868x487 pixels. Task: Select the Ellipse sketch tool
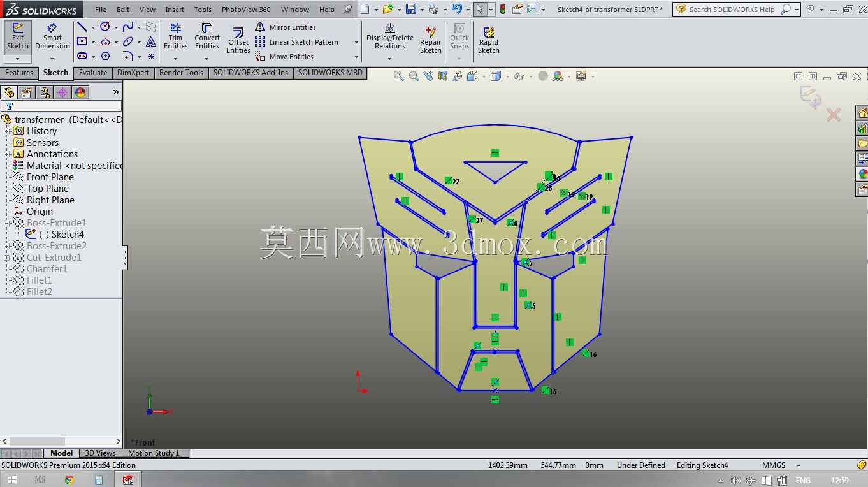(x=128, y=41)
